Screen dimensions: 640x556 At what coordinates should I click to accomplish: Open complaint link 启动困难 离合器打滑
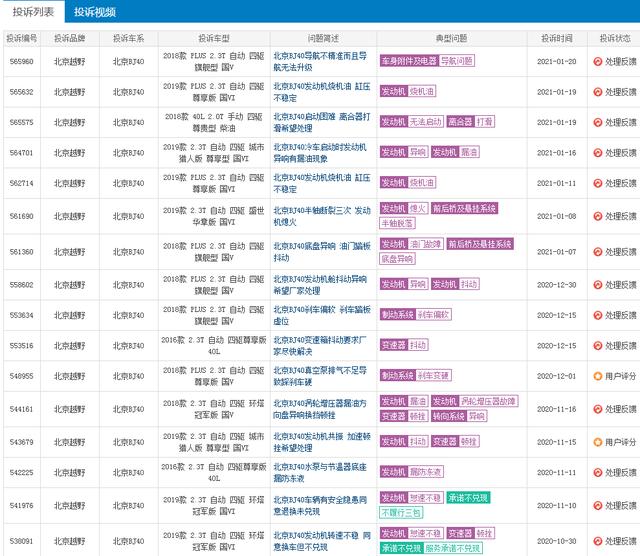pyautogui.click(x=322, y=122)
